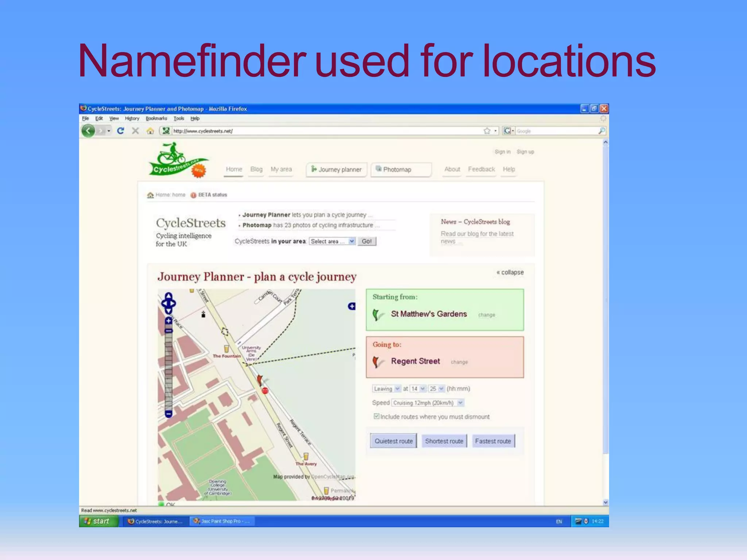The width and height of the screenshot is (747, 560).
Task: Open the About page link
Action: (x=452, y=169)
